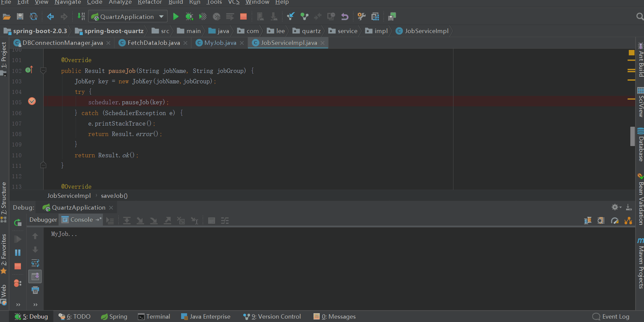Collapse the pauseJob method fold marker
This screenshot has height=322, width=644.
coord(43,71)
